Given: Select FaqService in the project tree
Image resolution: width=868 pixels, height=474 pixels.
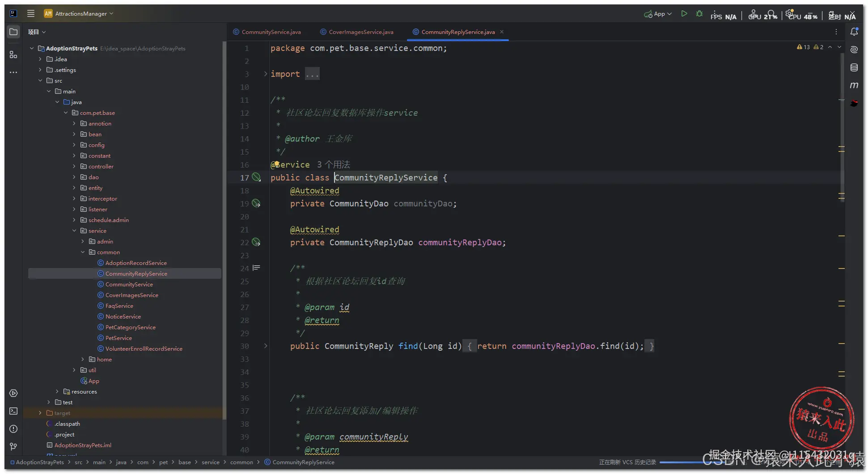Looking at the screenshot, I should [x=119, y=306].
